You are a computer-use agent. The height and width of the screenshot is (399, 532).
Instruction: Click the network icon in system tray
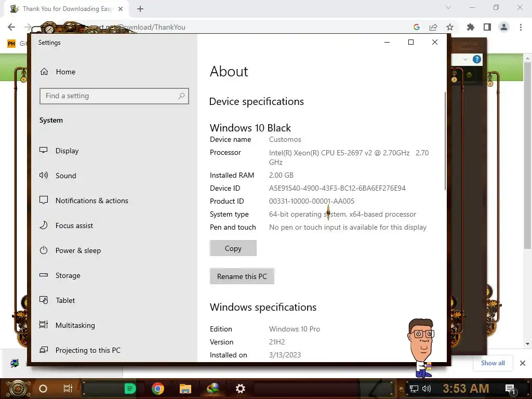[414, 389]
